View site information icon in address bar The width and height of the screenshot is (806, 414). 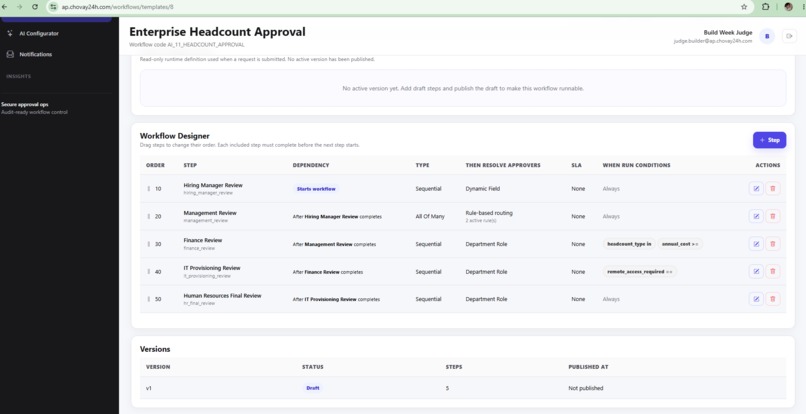click(x=53, y=7)
